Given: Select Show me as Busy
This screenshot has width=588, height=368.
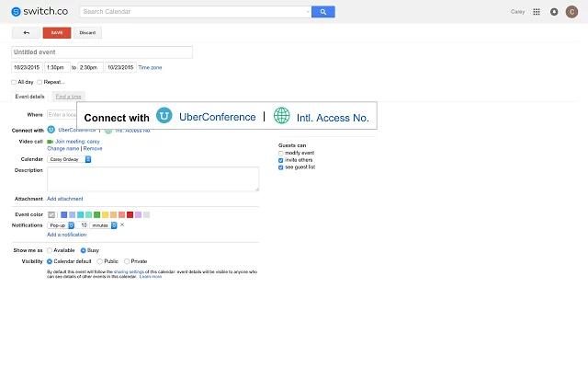Looking at the screenshot, I should 84,250.
